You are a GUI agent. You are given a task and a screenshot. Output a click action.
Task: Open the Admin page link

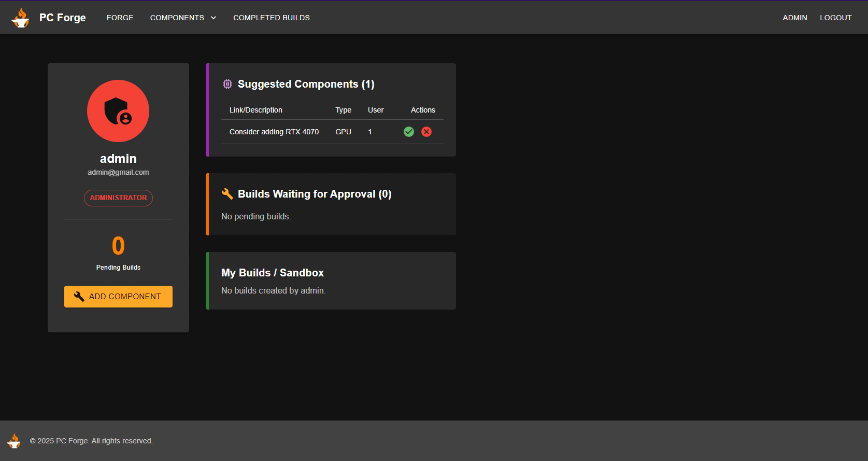point(794,18)
